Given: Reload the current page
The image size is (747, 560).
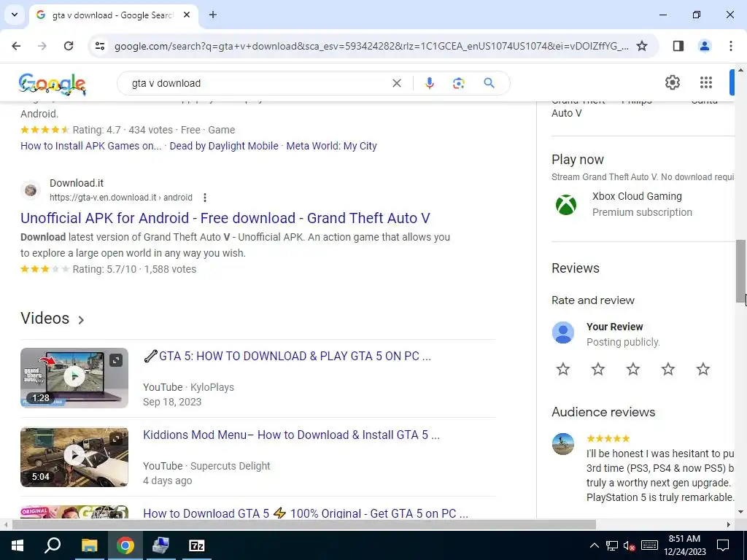Looking at the screenshot, I should (x=69, y=46).
